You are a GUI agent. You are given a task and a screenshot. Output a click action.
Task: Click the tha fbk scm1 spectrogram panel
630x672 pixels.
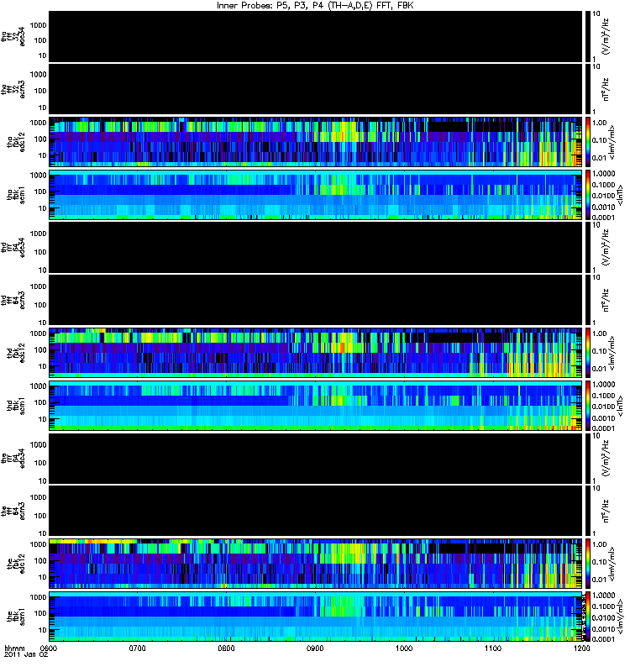click(x=316, y=195)
